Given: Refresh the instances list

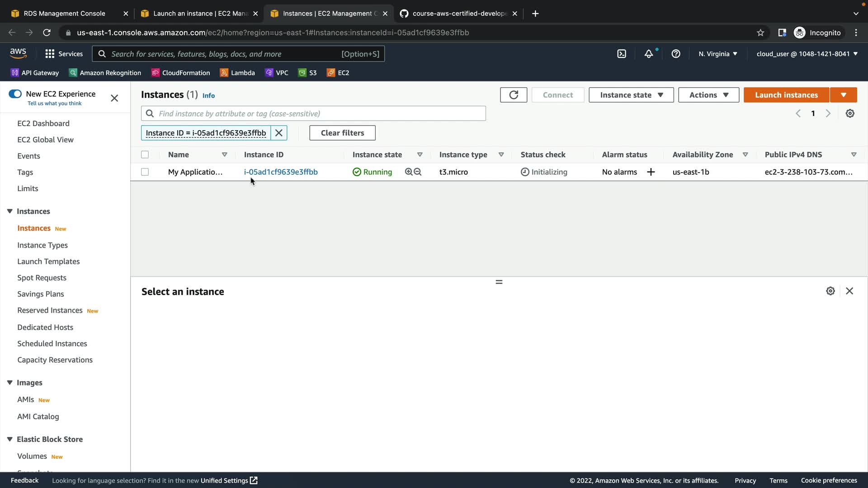Looking at the screenshot, I should click(514, 95).
